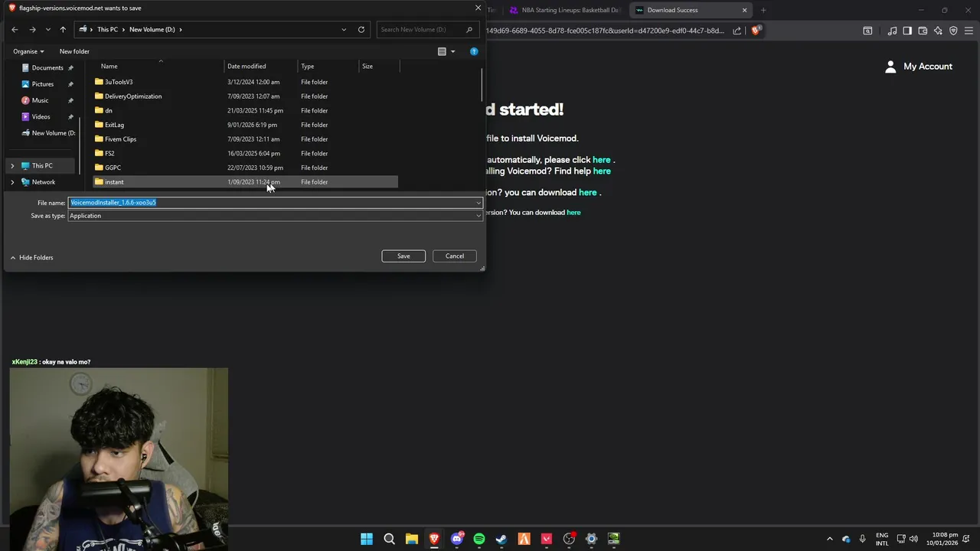980x551 pixels.
Task: Go forward in the save dialog
Action: coord(32,29)
